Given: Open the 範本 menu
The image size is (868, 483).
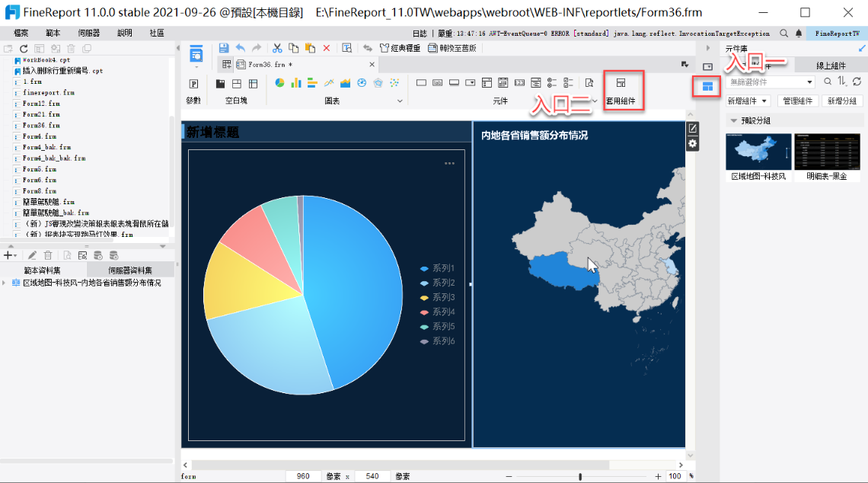Looking at the screenshot, I should pyautogui.click(x=53, y=34).
